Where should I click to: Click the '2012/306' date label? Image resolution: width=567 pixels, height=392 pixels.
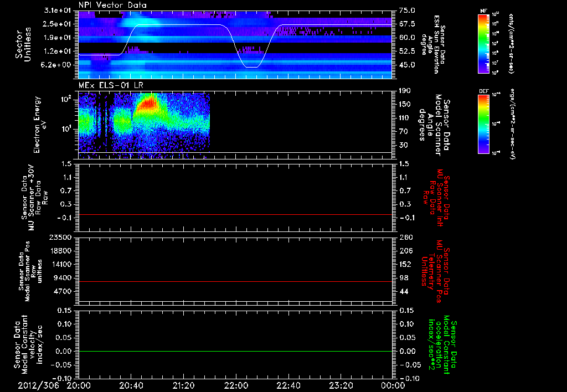(x=39, y=385)
